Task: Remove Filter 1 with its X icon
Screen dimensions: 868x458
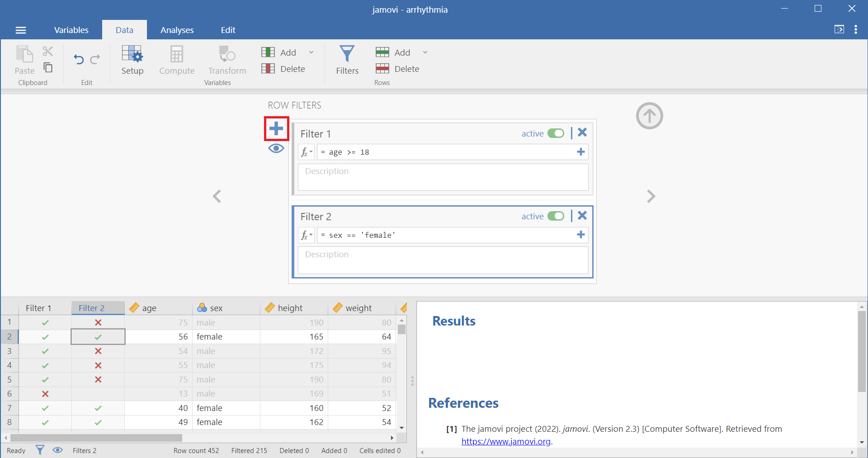Action: pyautogui.click(x=582, y=132)
